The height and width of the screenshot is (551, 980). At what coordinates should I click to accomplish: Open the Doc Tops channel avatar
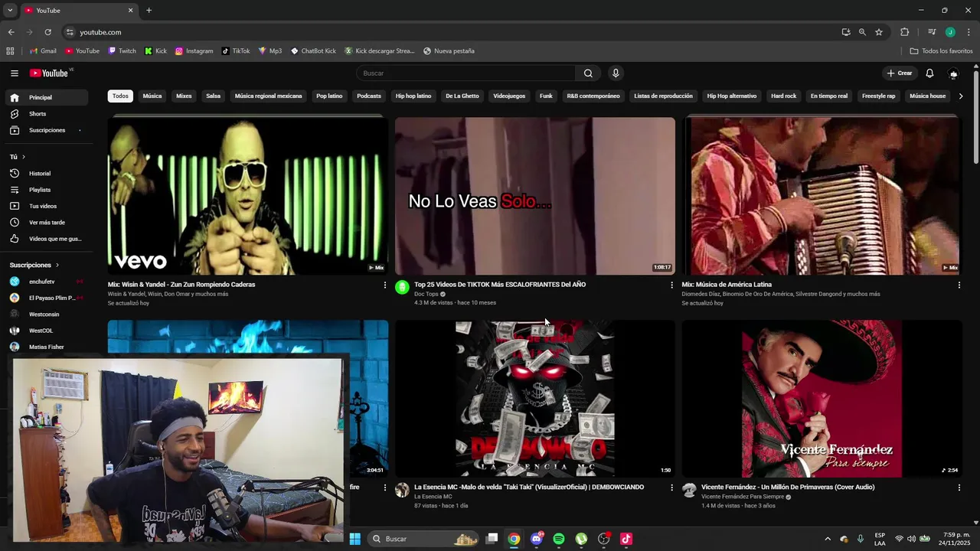point(402,287)
